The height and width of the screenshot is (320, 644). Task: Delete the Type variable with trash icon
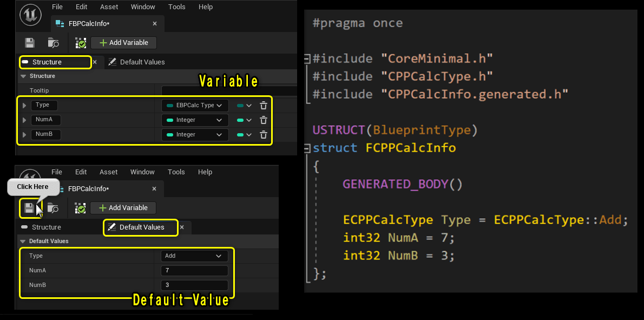(263, 105)
